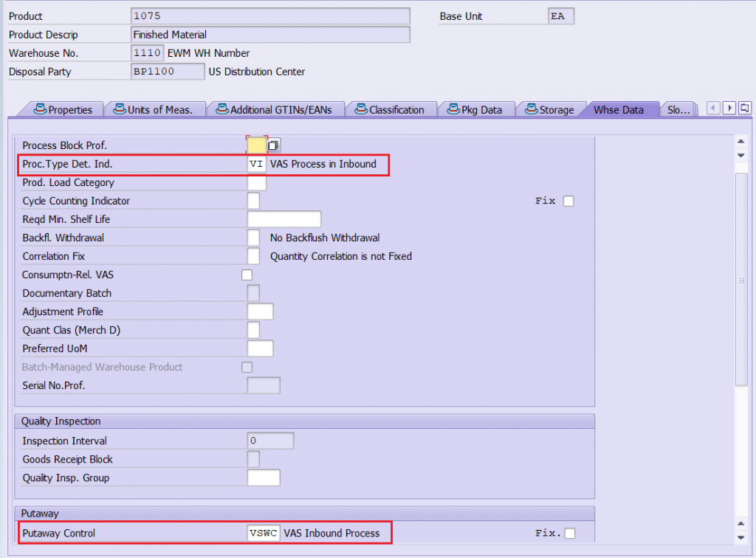Click the Inspection Interval field

point(270,441)
